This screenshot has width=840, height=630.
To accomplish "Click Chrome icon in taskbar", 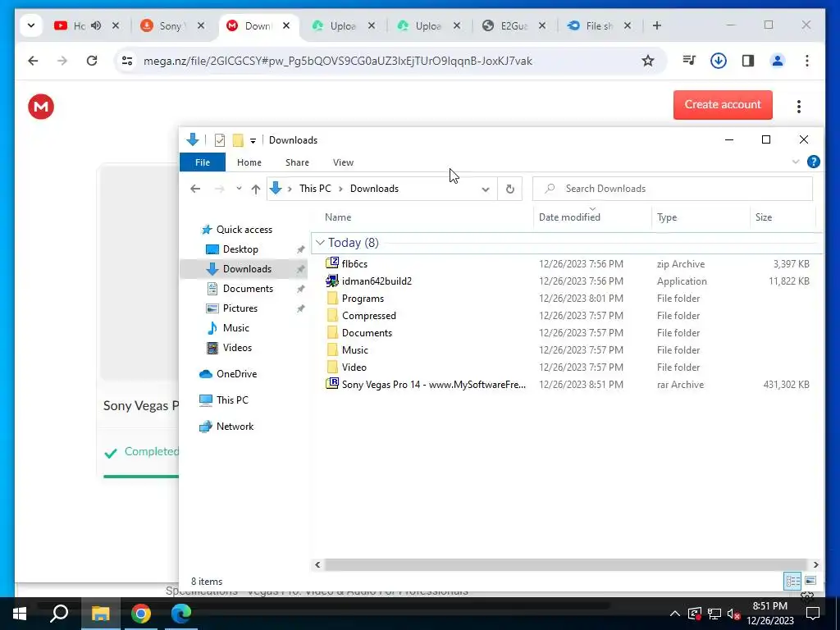I will (141, 614).
